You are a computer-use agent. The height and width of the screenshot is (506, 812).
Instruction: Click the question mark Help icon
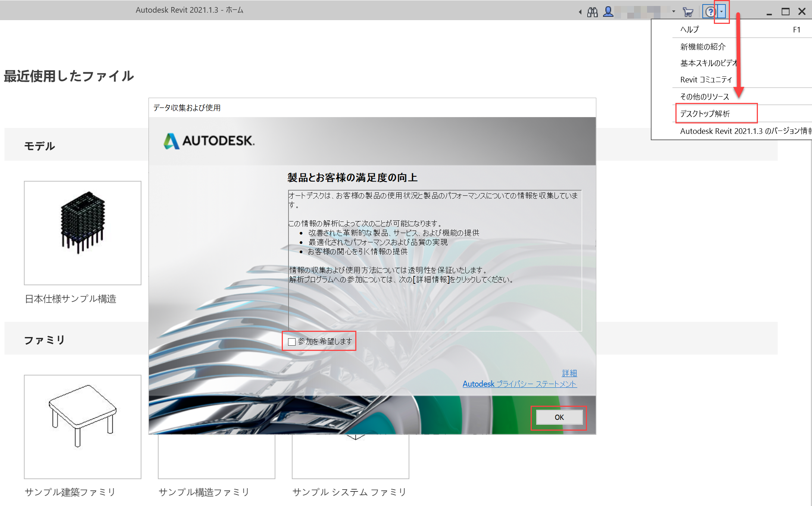coord(710,12)
